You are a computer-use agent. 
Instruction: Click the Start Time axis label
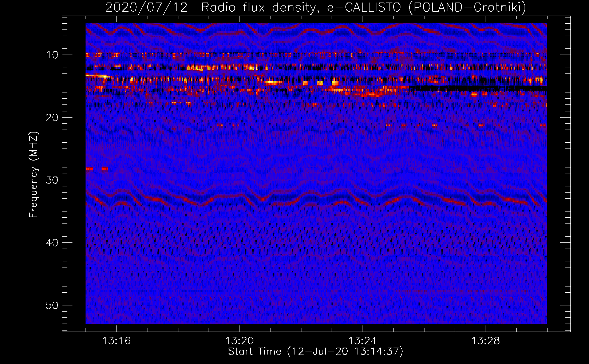tap(316, 352)
